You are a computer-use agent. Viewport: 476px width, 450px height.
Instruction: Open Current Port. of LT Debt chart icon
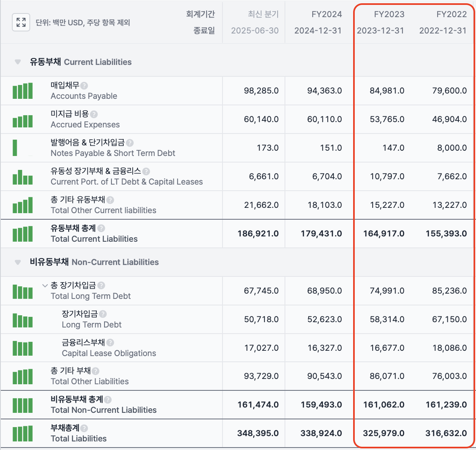point(22,177)
